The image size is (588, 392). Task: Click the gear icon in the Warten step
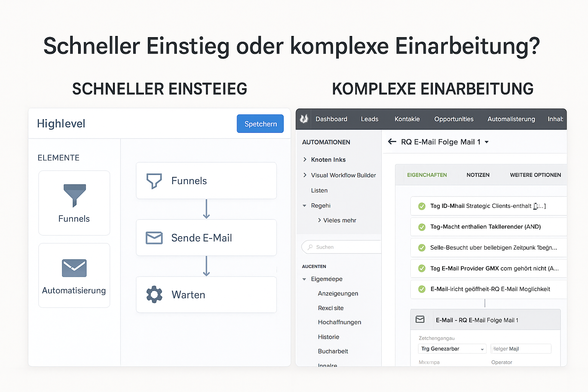point(154,295)
